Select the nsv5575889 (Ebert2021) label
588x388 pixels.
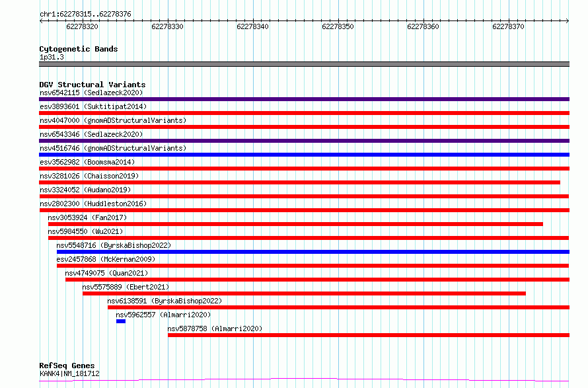coord(126,287)
